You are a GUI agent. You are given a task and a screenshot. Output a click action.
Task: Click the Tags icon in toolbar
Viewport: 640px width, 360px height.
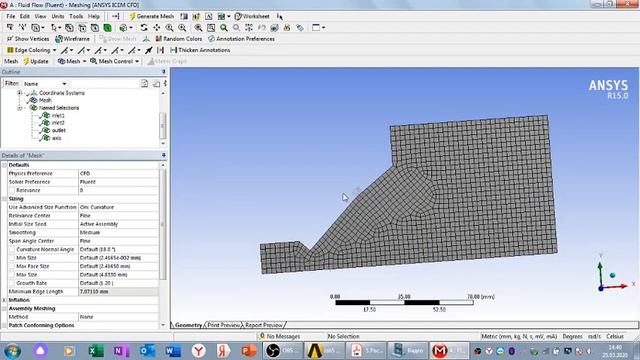pos(300,28)
